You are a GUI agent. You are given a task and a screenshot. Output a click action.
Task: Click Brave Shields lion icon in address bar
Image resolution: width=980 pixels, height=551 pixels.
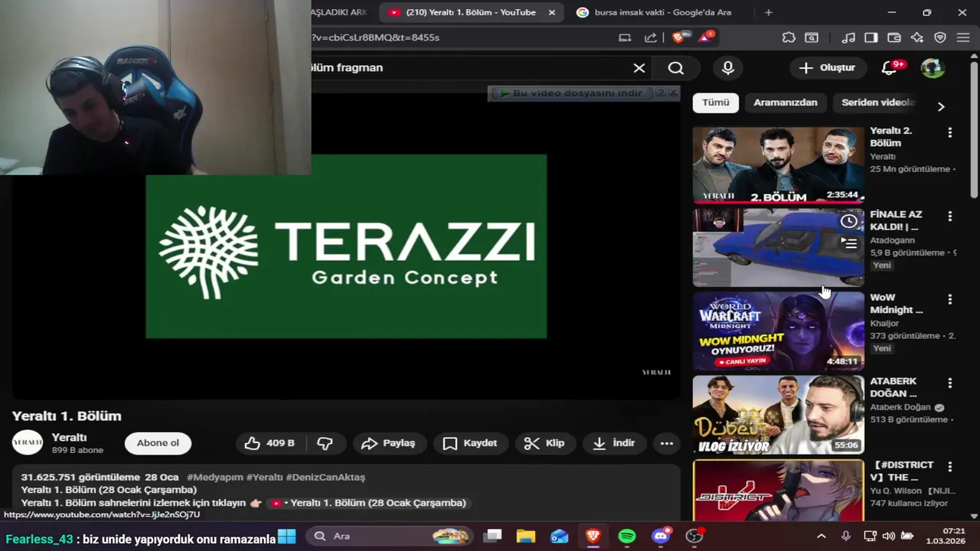(679, 37)
